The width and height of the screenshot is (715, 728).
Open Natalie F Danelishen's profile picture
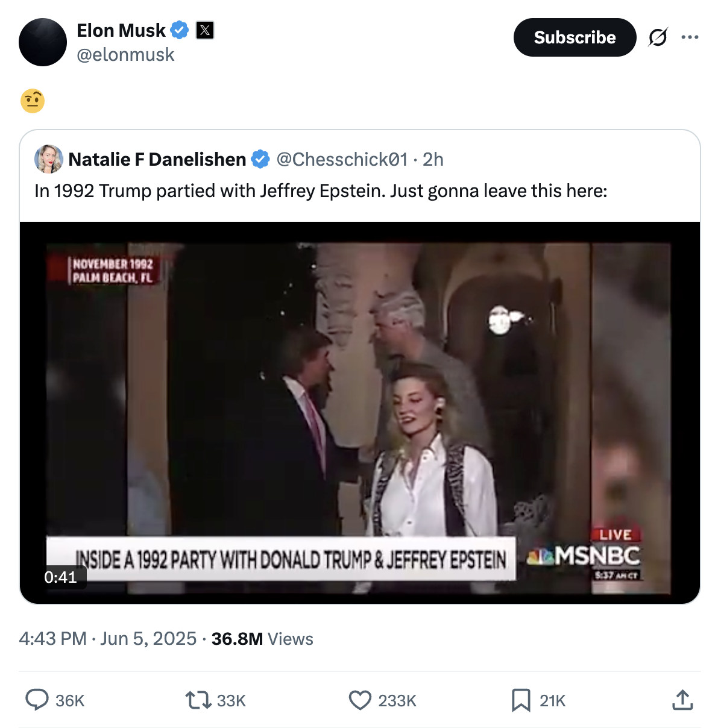(x=49, y=159)
